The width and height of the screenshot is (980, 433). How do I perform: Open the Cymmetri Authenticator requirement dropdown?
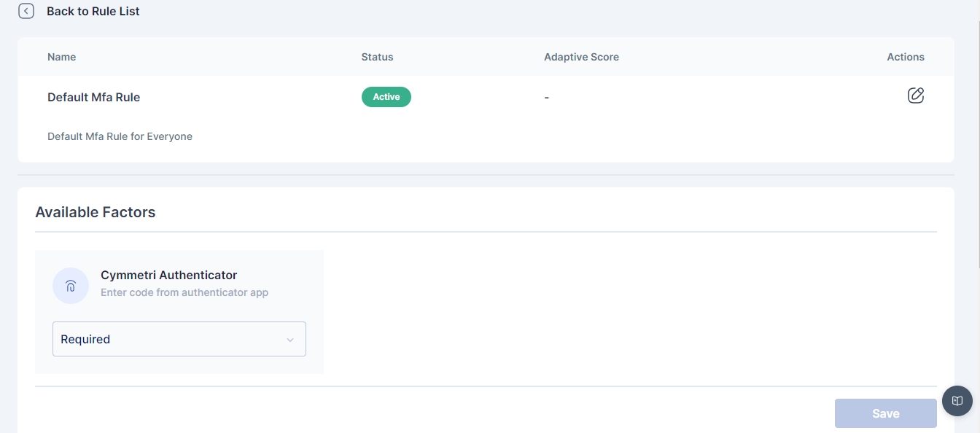[179, 339]
